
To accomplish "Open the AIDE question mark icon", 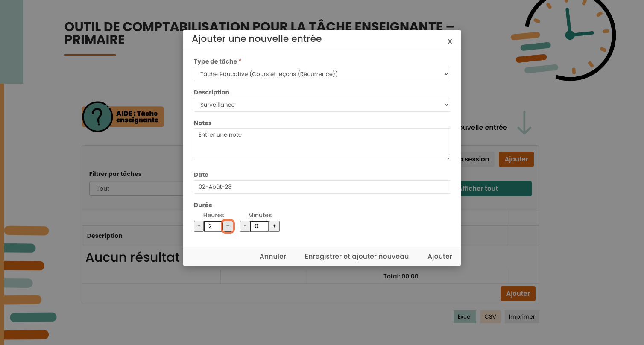I will click(97, 117).
